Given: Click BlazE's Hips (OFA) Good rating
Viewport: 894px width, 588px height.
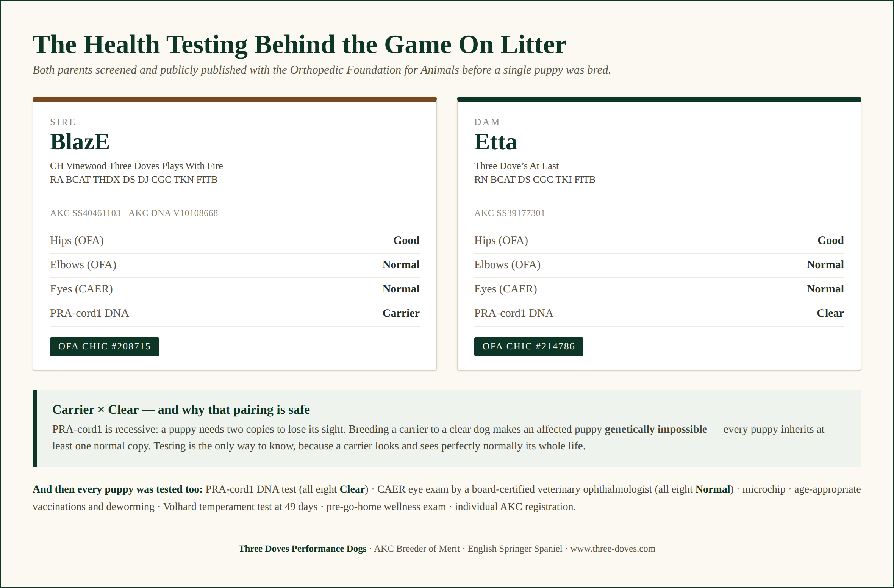Looking at the screenshot, I should (x=406, y=240).
